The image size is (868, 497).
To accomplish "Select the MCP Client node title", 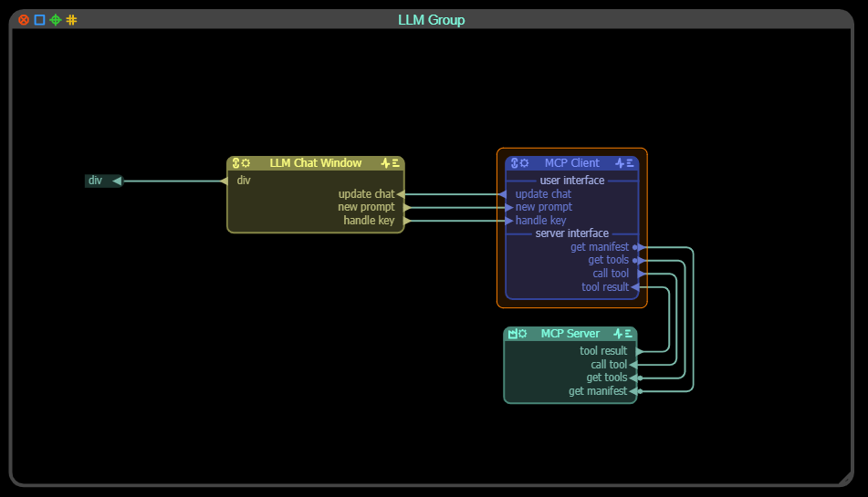I will 571,163.
